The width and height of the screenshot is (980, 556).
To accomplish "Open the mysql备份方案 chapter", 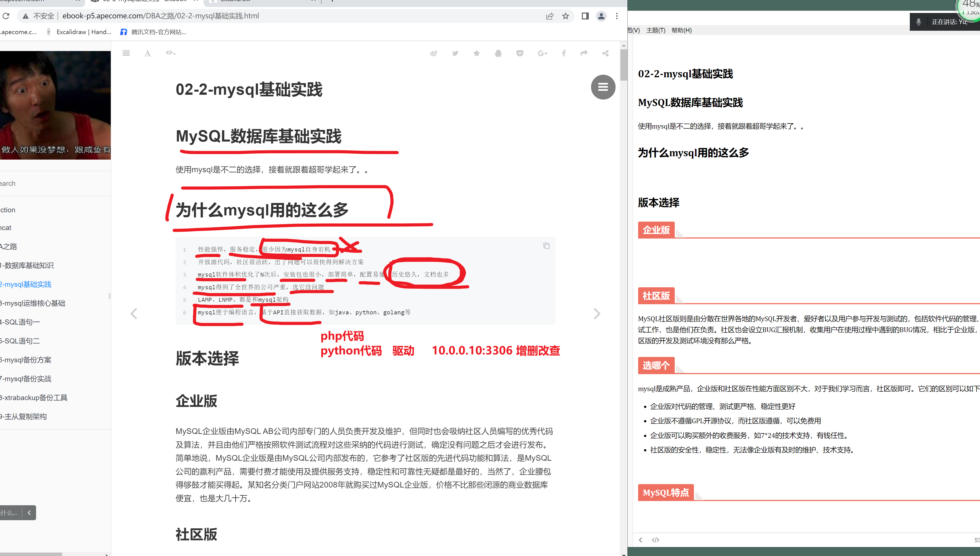I will click(x=26, y=360).
